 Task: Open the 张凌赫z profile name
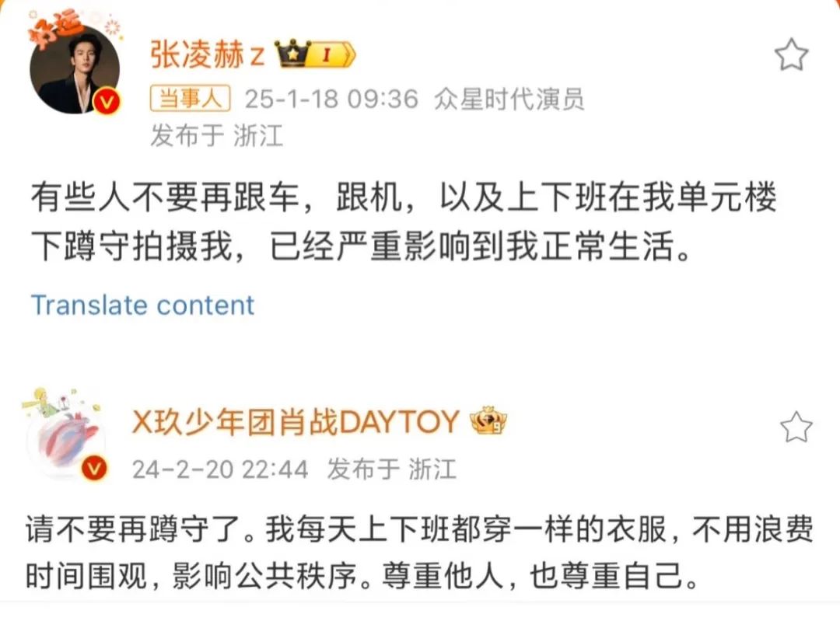coord(208,54)
